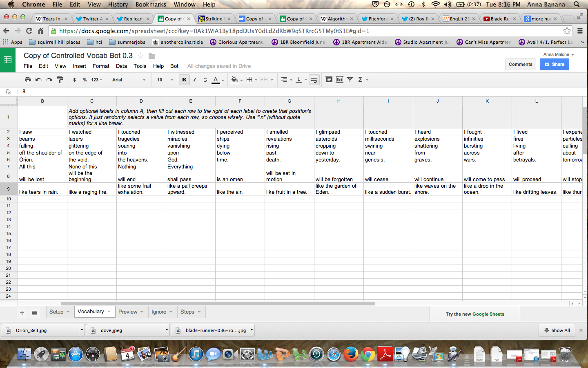This screenshot has width=588, height=368.
Task: Open the Comments button
Action: (x=520, y=64)
